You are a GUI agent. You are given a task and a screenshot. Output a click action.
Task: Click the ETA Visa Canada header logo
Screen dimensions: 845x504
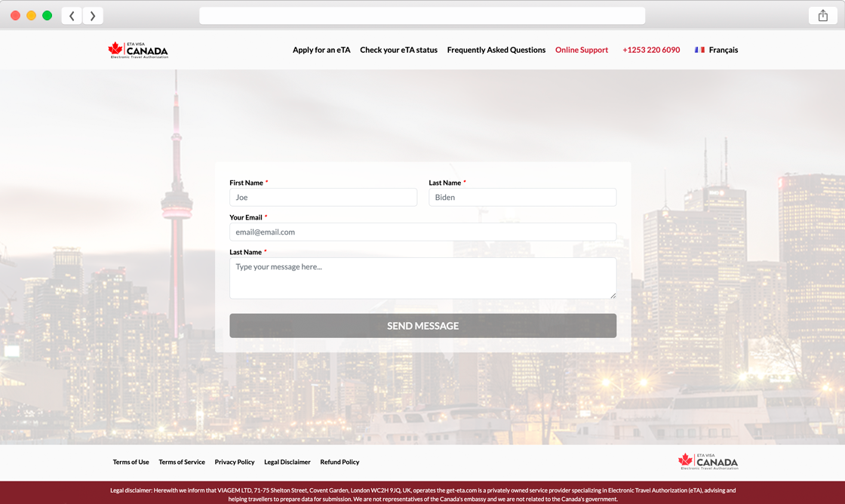tap(138, 50)
